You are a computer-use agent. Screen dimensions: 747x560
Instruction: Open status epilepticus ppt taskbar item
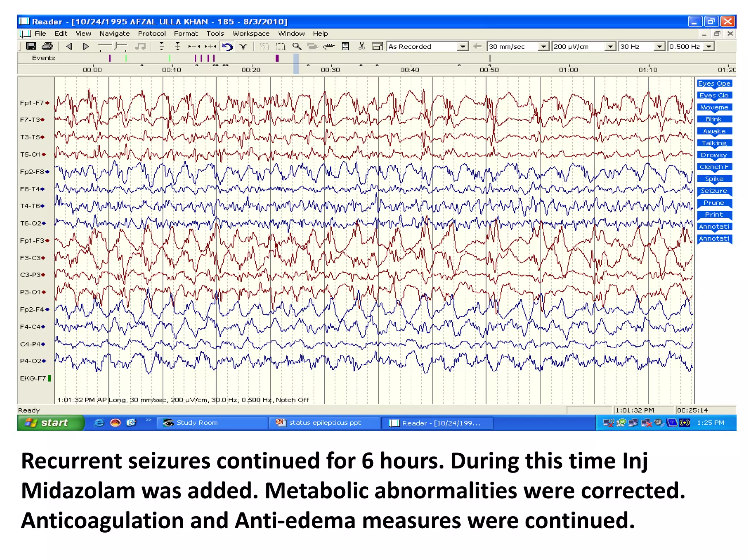coord(325,423)
